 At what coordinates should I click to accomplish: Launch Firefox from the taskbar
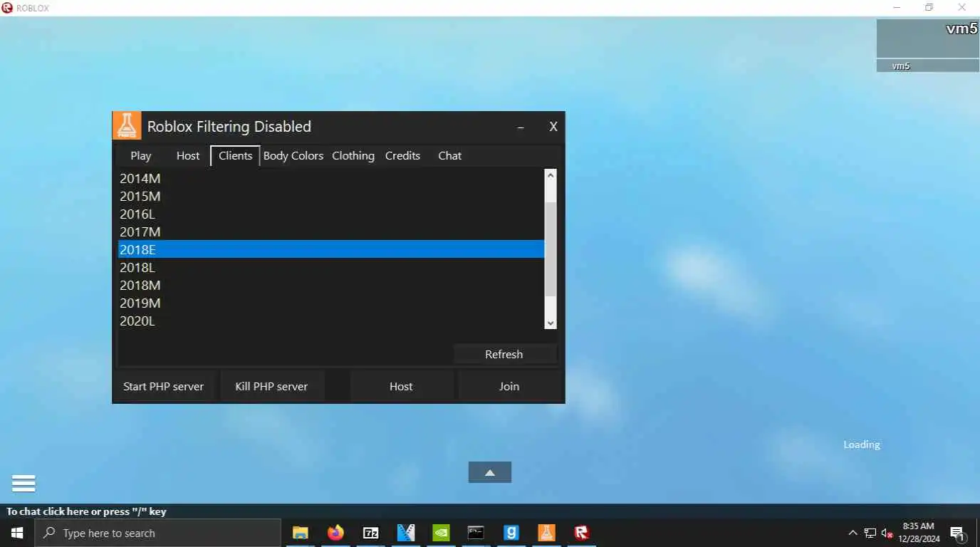click(335, 533)
